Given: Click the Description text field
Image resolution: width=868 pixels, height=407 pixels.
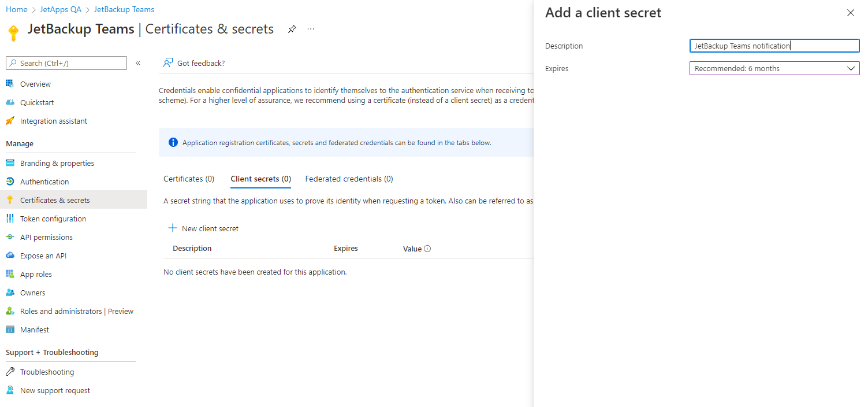Looking at the screenshot, I should (x=774, y=46).
